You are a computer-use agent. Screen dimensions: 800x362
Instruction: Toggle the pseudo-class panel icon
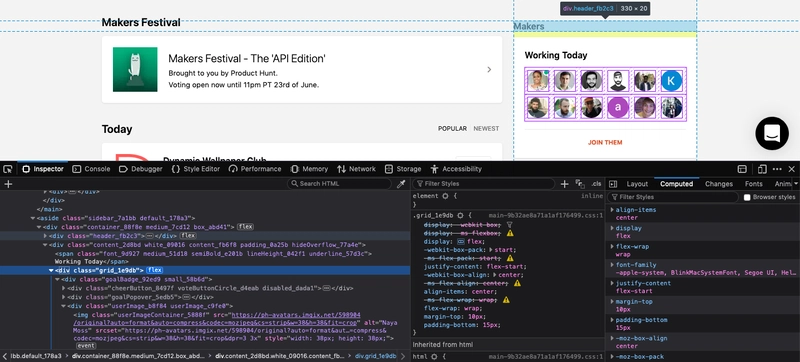(580, 184)
